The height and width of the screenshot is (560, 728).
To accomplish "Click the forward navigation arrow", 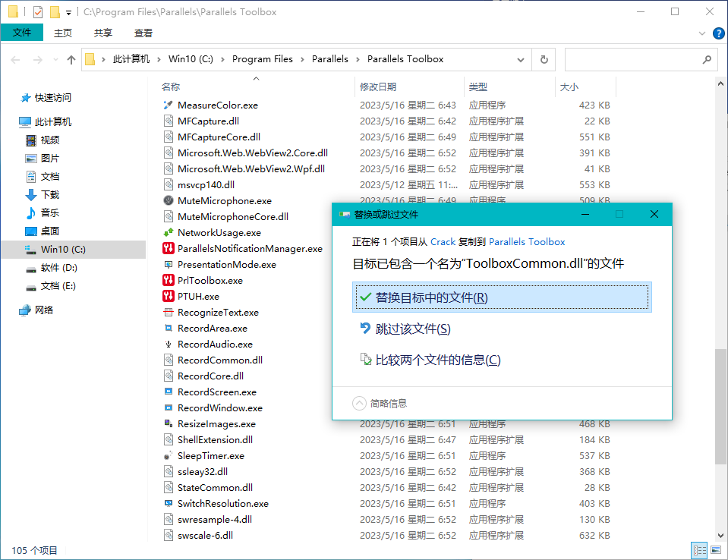I will point(38,59).
